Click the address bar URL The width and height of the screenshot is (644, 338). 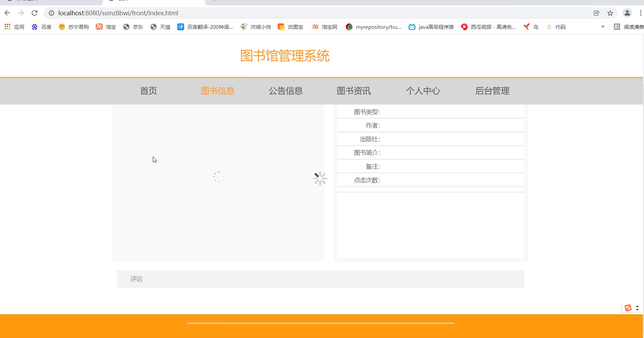(118, 13)
